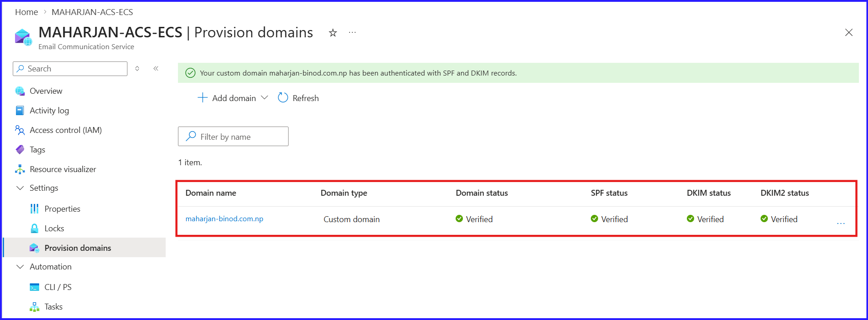Open more options via ellipsis next to star

[351, 32]
